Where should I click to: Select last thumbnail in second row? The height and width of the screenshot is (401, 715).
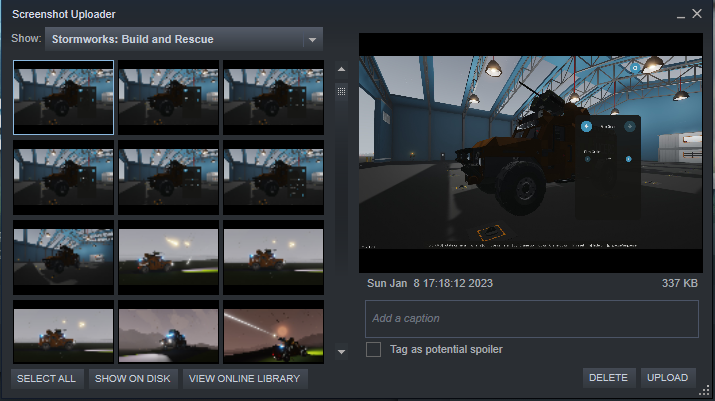tap(273, 177)
